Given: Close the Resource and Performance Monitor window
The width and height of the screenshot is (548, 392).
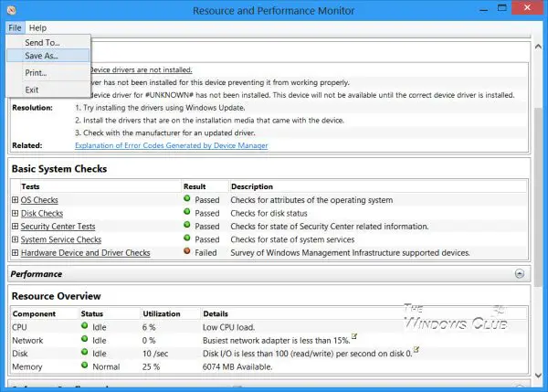Looking at the screenshot, I should coord(527,7).
